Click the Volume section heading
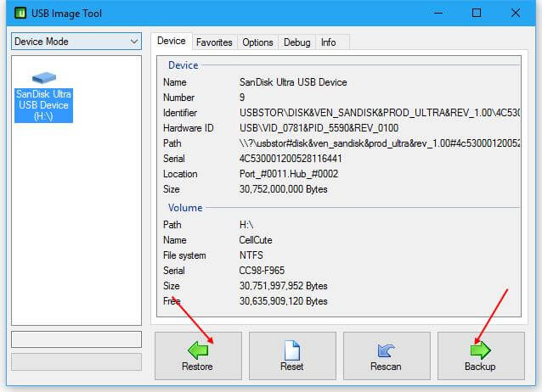Image resolution: width=542 pixels, height=392 pixels. [185, 208]
